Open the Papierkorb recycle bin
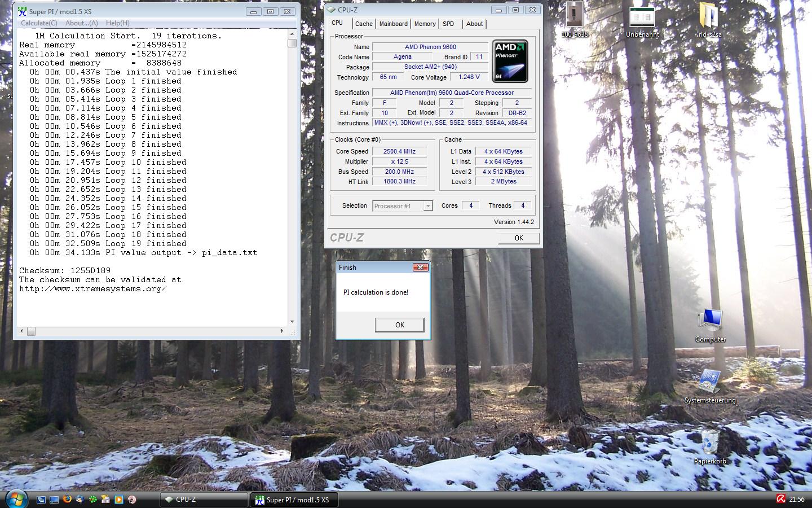The image size is (812, 508). coord(710,448)
